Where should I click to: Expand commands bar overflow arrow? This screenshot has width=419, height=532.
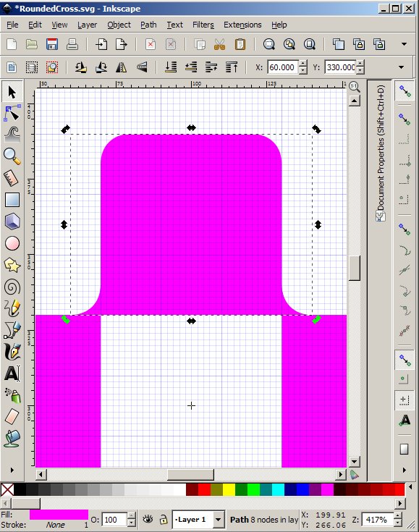[404, 44]
